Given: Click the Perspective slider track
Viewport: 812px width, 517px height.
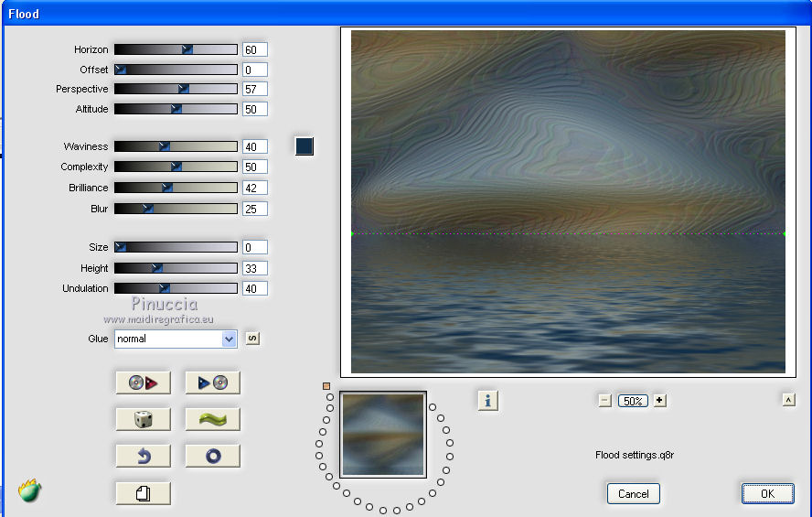Looking at the screenshot, I should tap(176, 89).
